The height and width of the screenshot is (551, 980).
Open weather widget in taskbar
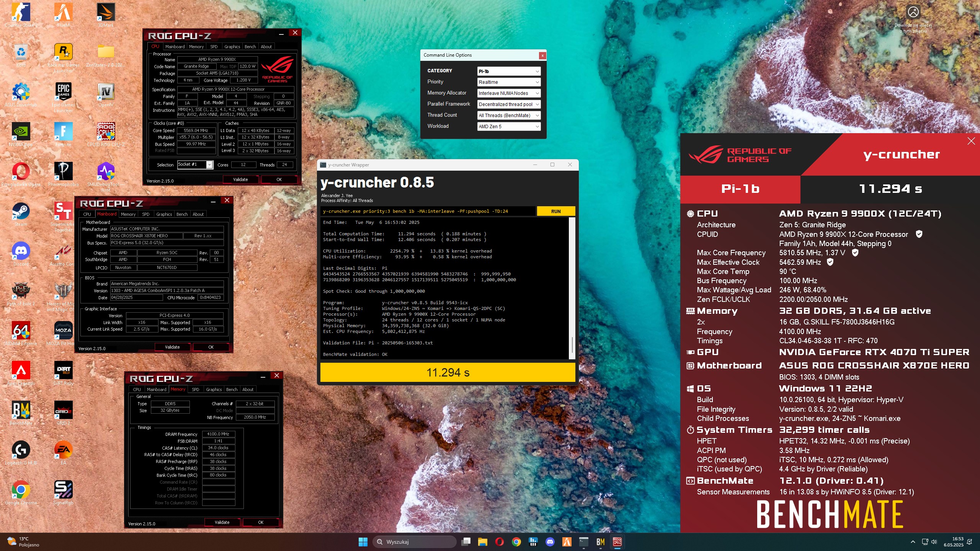(24, 542)
